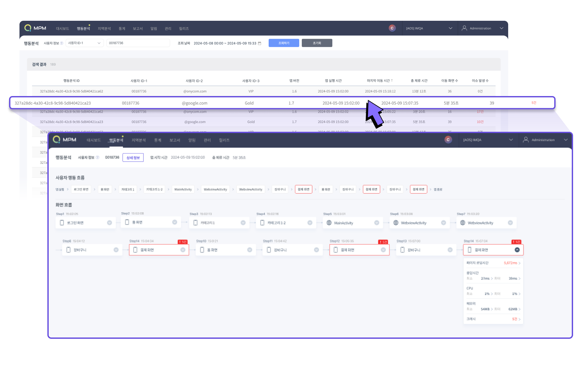This screenshot has width=588, height=368.
Task: Expand the Step5 MainActivity card chevron
Action: [x=377, y=223]
